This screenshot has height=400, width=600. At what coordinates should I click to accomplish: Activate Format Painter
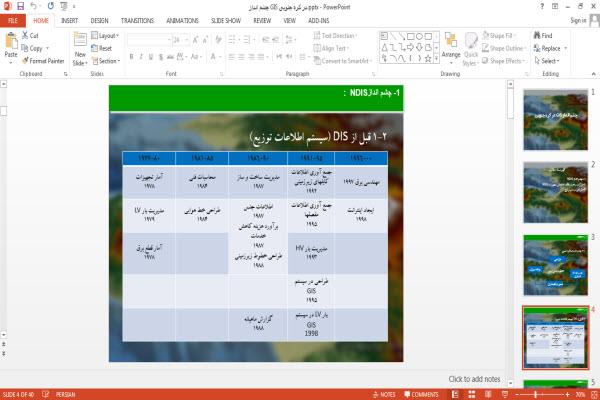coord(43,61)
